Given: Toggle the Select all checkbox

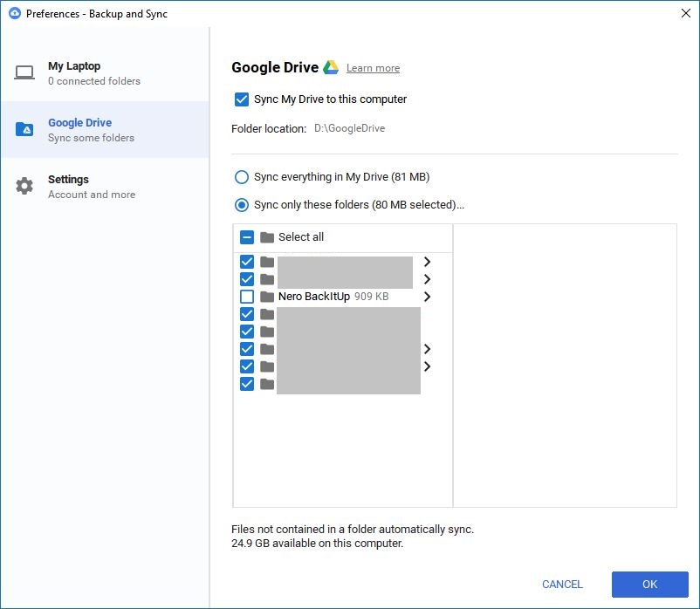Looking at the screenshot, I should pos(247,237).
